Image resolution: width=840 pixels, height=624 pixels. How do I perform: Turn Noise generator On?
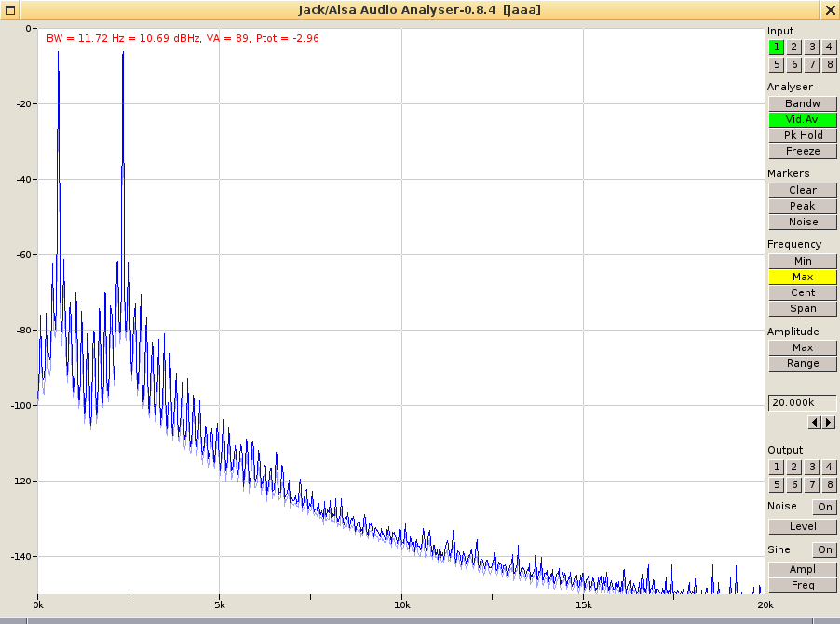[825, 507]
